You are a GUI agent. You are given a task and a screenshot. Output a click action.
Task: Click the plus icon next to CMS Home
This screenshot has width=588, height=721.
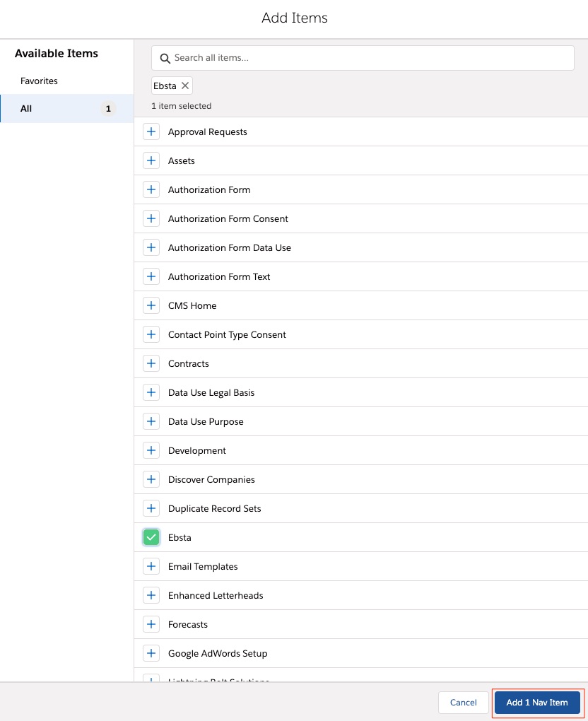point(151,306)
